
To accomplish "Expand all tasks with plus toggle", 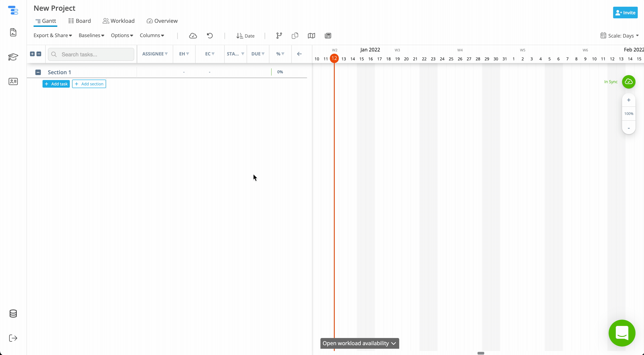I will tap(32, 54).
